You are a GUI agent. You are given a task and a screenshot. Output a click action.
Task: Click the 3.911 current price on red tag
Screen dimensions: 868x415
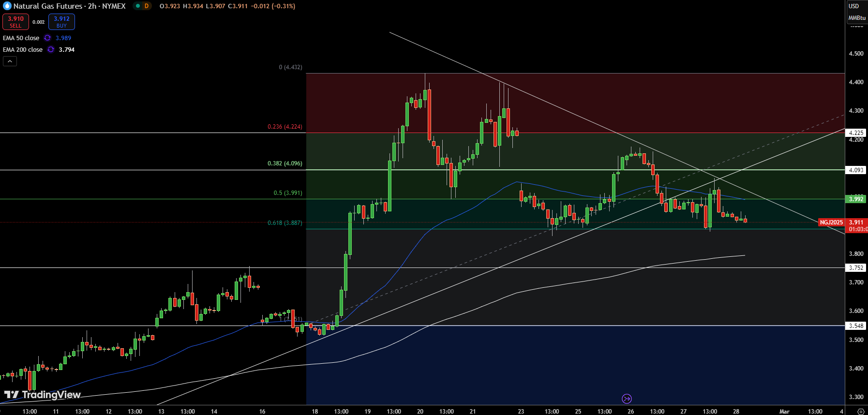click(x=856, y=222)
